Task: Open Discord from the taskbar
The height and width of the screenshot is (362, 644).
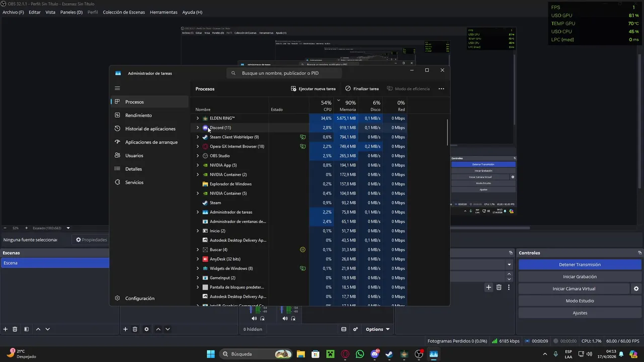Action: click(x=375, y=354)
